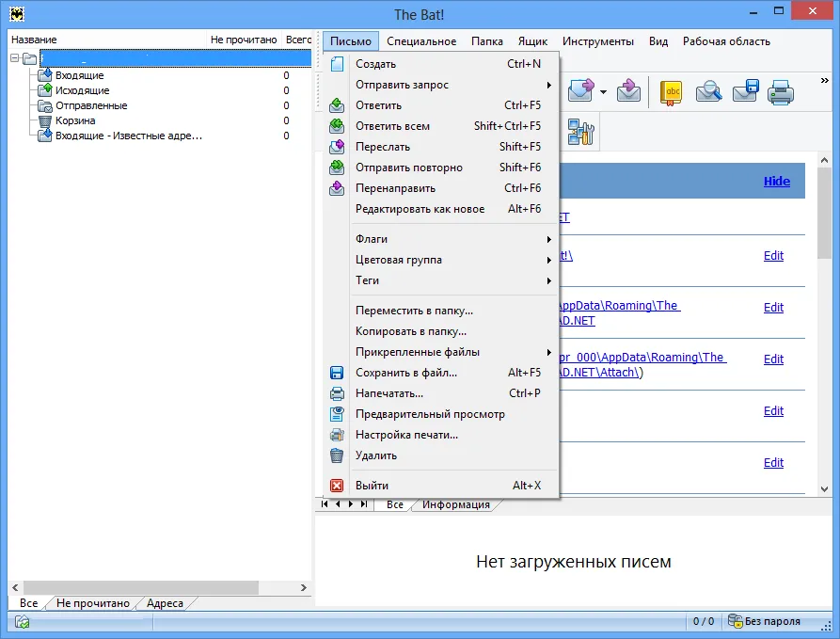Click the status bar connection icon
The height and width of the screenshot is (639, 840).
pos(22,622)
